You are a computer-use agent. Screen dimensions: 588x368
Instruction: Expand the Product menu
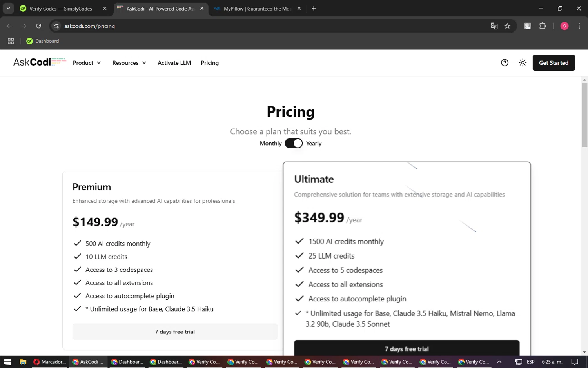tap(87, 63)
